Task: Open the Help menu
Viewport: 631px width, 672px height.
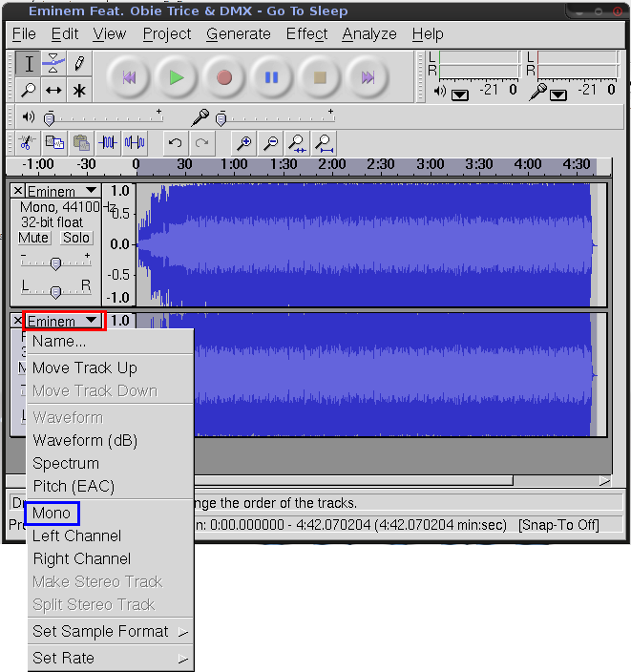Action: (x=428, y=33)
